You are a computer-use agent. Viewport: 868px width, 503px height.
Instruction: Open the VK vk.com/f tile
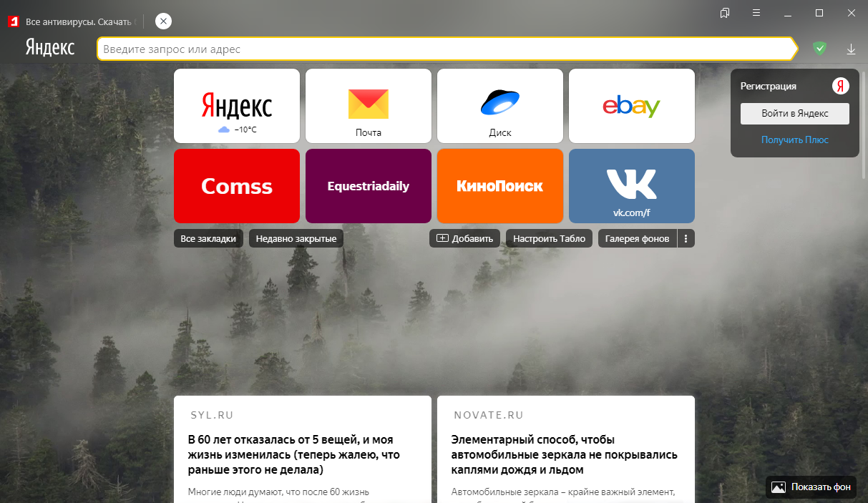(x=632, y=186)
